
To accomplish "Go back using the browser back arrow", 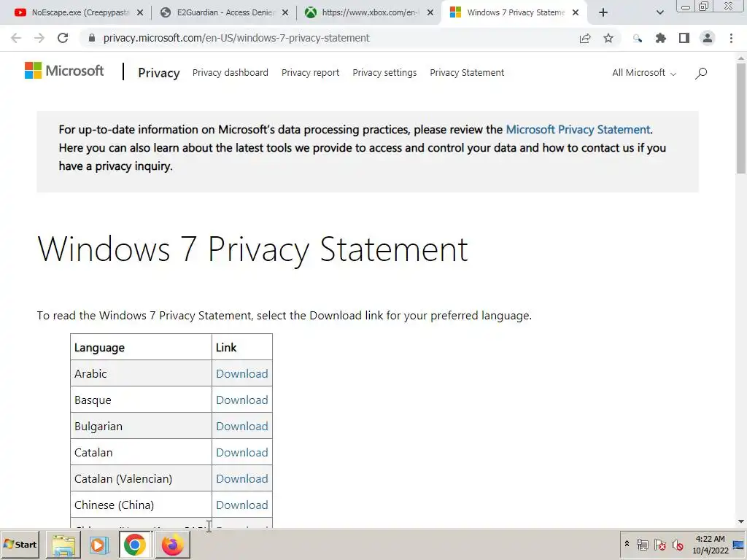I will [16, 38].
